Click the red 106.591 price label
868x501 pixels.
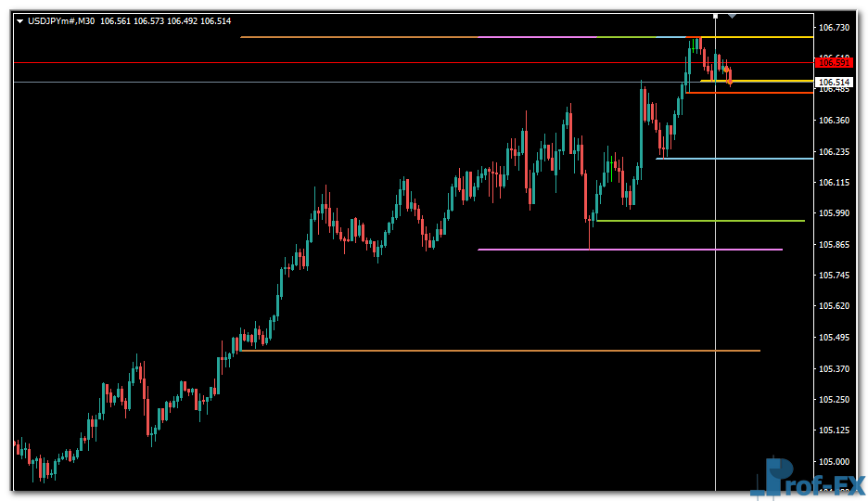pos(834,62)
